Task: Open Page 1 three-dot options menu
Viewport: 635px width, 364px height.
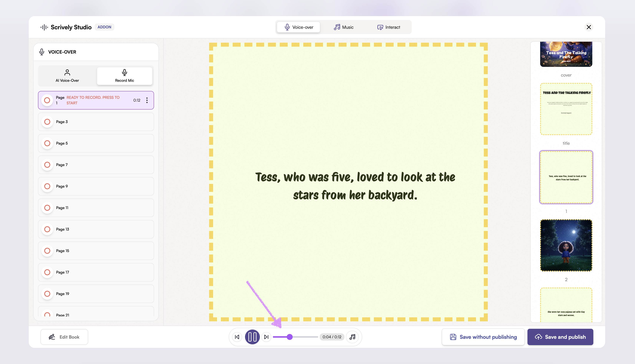Action: (x=147, y=100)
